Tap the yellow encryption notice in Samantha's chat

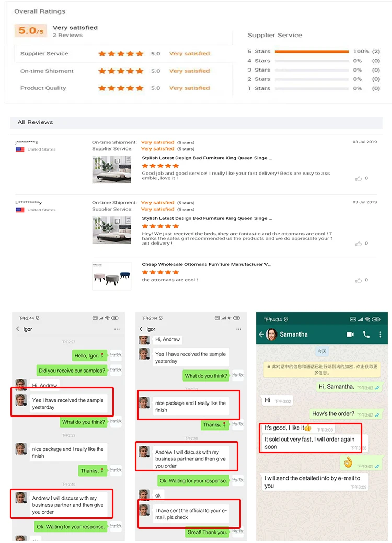[322, 369]
